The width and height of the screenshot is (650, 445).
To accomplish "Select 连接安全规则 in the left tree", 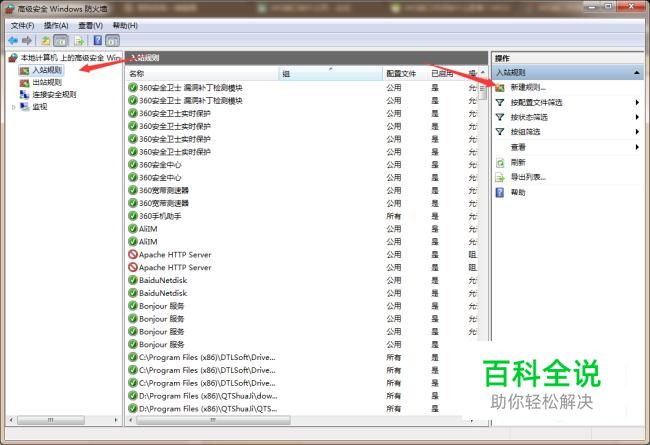I will [x=54, y=94].
